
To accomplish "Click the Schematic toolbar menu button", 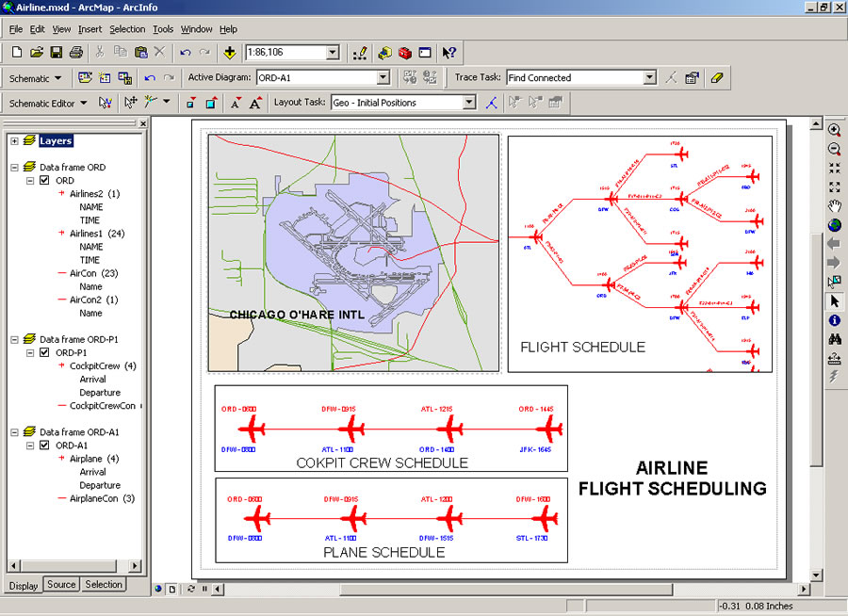I will coord(35,78).
